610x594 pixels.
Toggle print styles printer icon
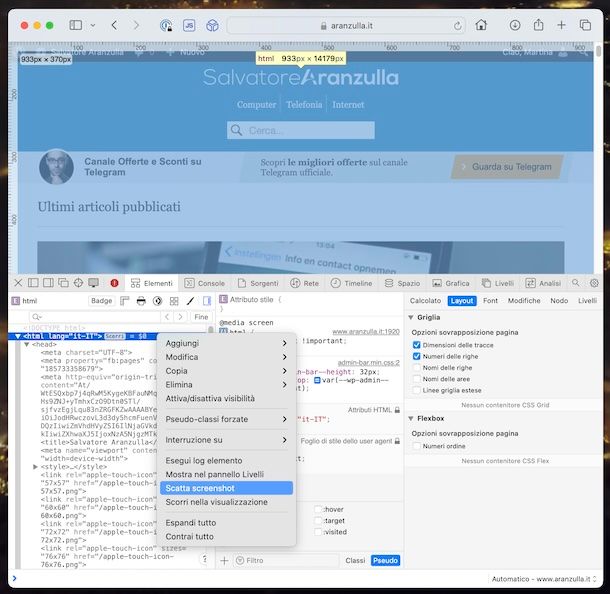click(141, 301)
